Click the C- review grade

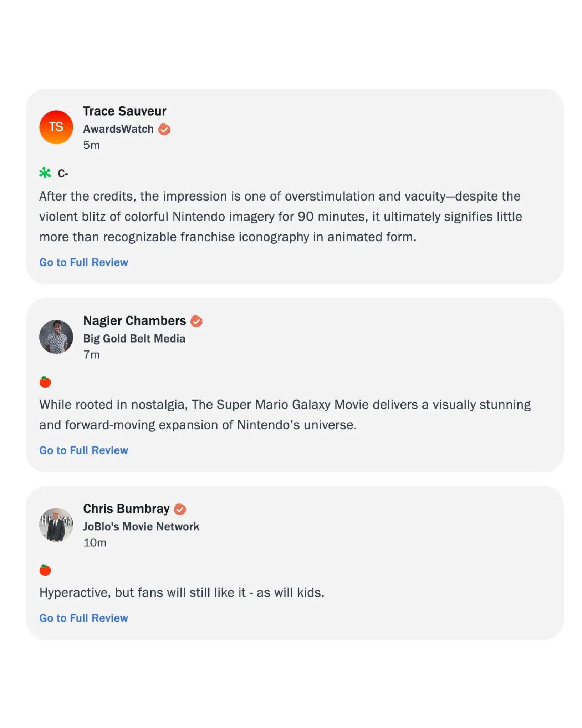click(x=63, y=173)
